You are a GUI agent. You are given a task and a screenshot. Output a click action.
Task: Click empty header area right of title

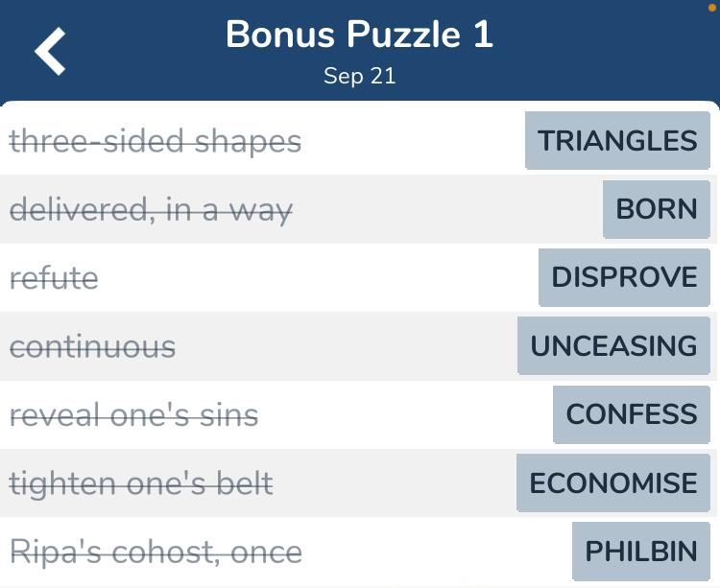605,48
